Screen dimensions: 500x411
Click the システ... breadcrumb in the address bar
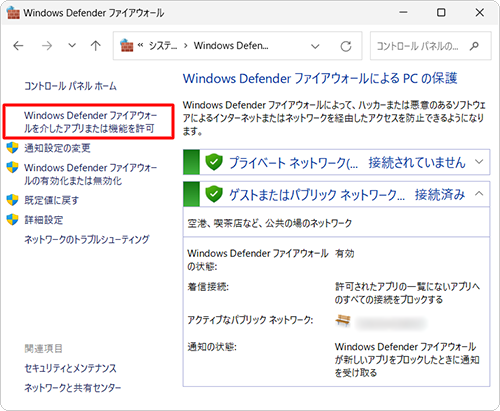click(x=162, y=45)
